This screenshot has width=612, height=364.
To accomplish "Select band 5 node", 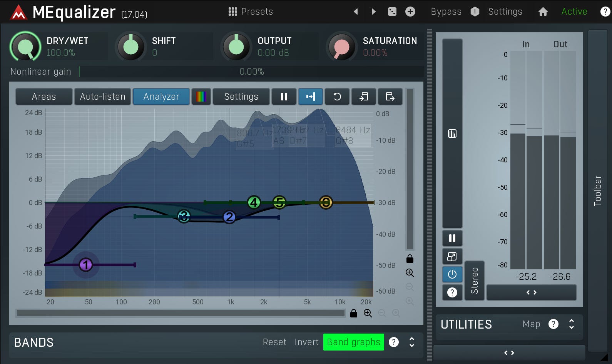I will click(x=279, y=202).
